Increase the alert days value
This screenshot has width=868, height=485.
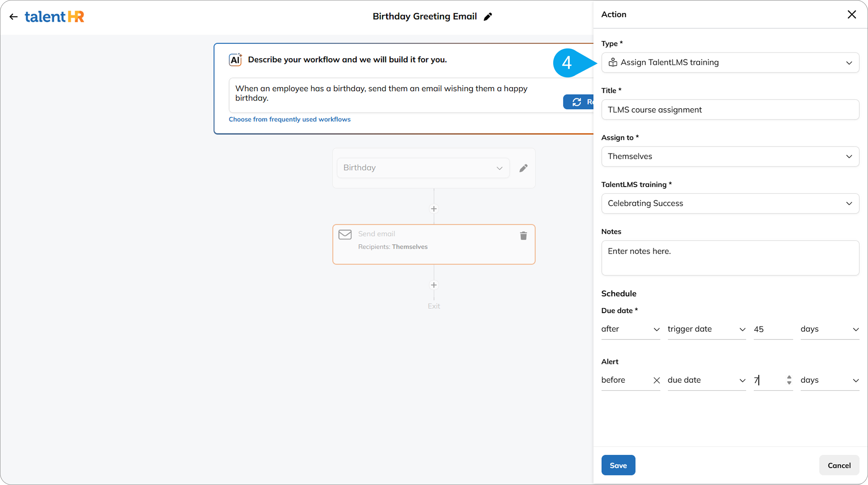click(x=789, y=377)
